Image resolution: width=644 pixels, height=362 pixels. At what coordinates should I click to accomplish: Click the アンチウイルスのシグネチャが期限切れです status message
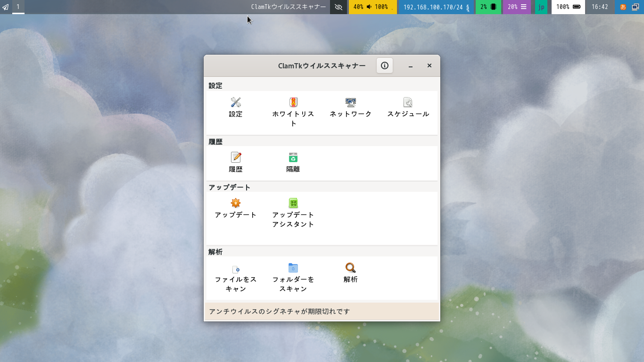pos(280,312)
